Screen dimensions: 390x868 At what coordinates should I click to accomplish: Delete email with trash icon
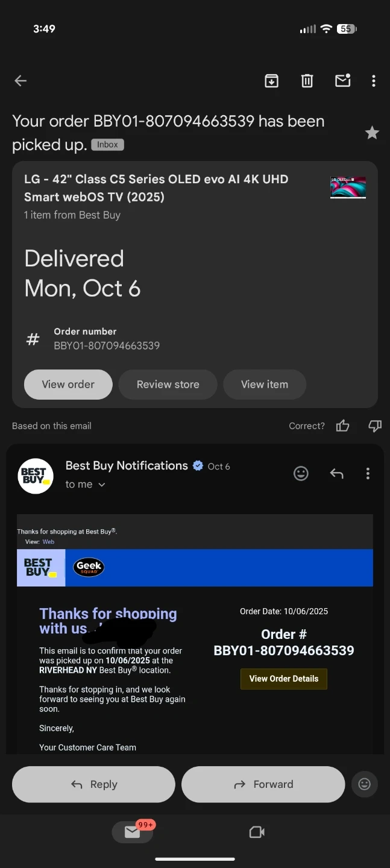pyautogui.click(x=307, y=81)
